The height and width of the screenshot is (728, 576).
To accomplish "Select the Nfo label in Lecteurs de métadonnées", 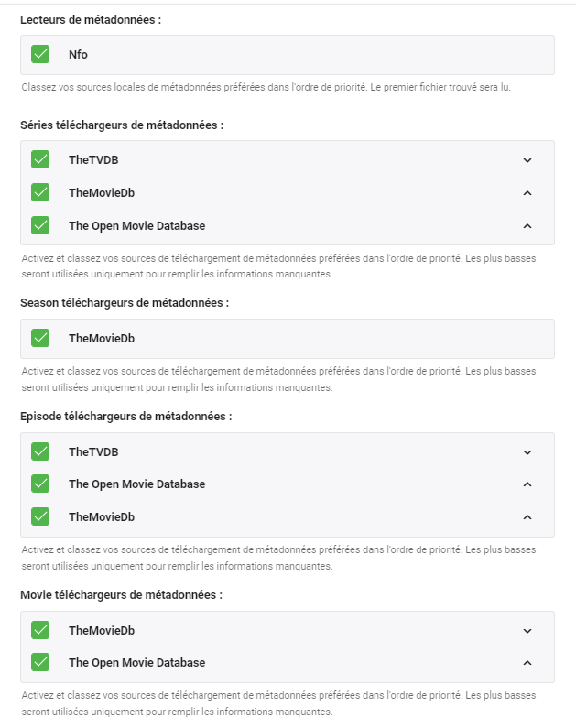I will (78, 55).
